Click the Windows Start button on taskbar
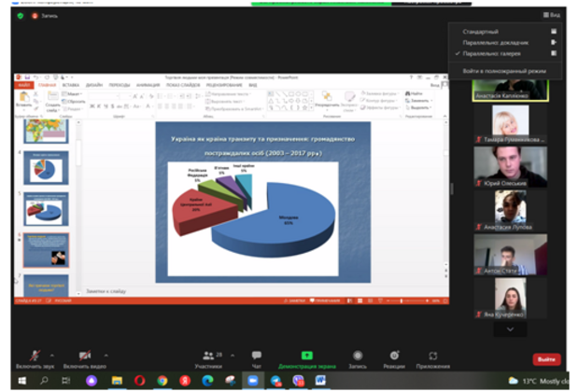This screenshot has width=579, height=392. coord(21,380)
